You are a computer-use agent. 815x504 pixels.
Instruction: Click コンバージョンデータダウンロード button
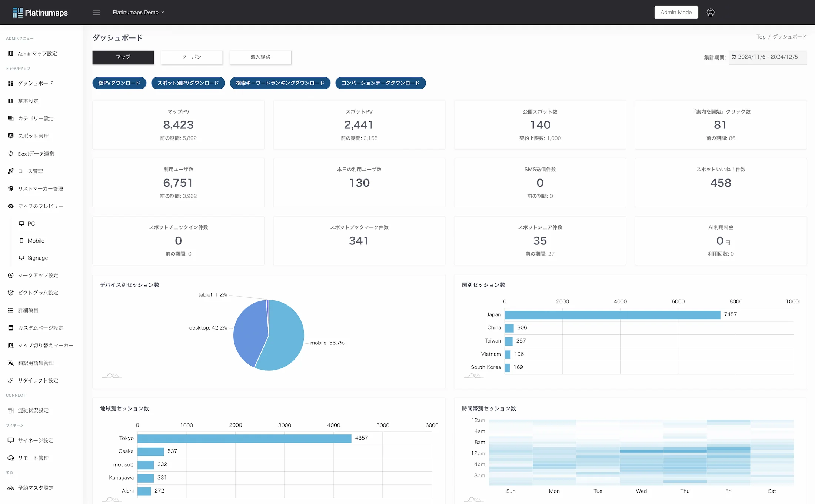(380, 83)
